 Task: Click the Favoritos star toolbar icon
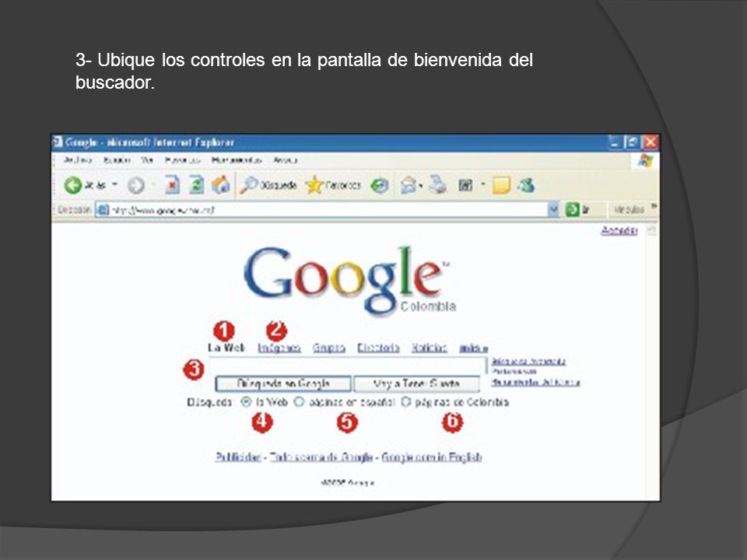pyautogui.click(x=314, y=185)
